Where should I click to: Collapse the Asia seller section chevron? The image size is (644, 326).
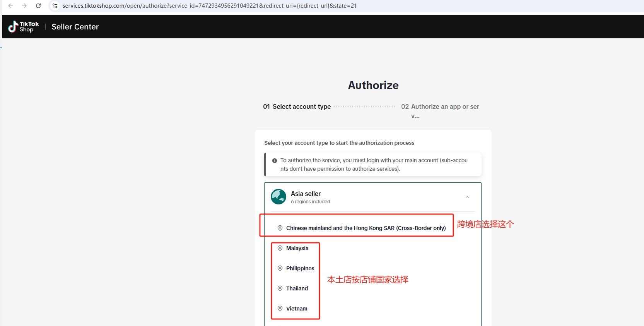[467, 197]
